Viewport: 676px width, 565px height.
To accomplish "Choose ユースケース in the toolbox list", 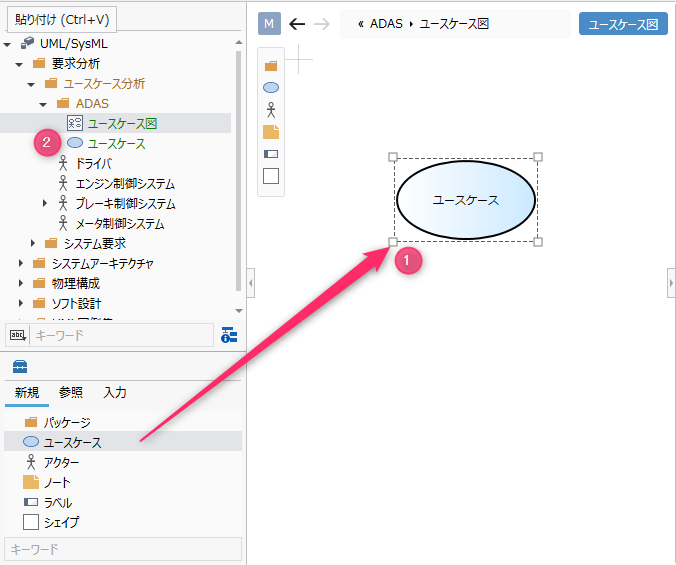I will click(123, 442).
